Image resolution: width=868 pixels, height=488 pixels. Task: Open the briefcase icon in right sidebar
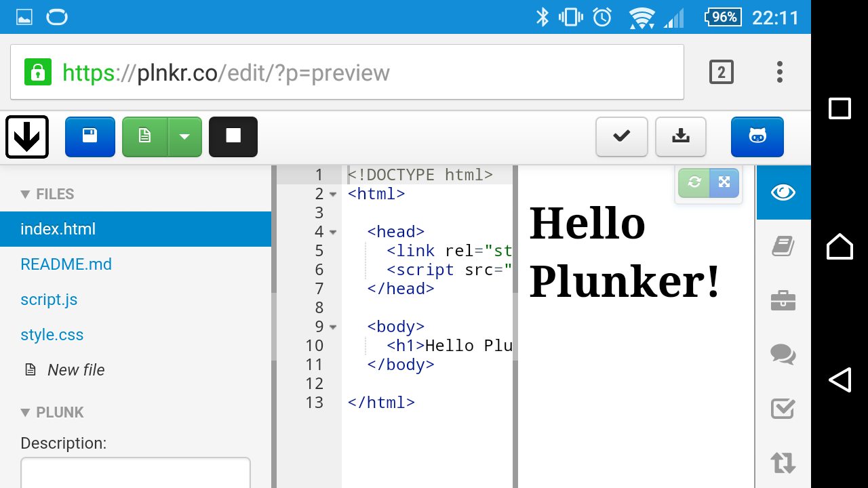pos(783,300)
